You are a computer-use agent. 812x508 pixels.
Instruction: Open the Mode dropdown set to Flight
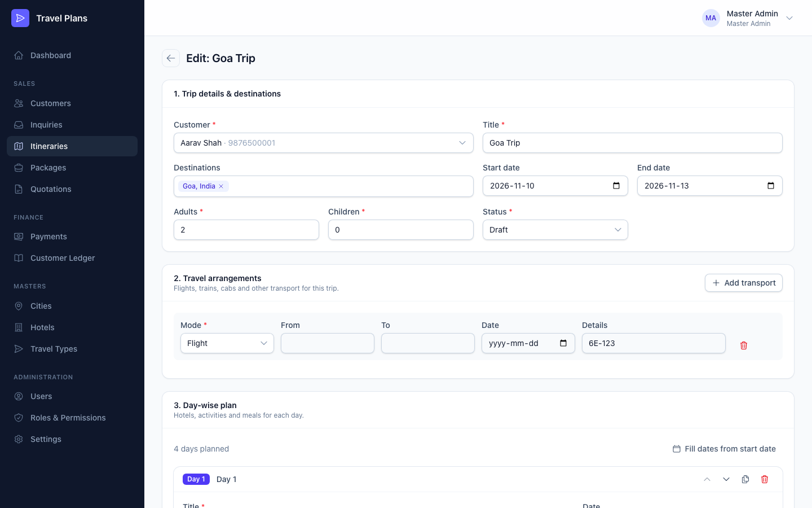(227, 343)
